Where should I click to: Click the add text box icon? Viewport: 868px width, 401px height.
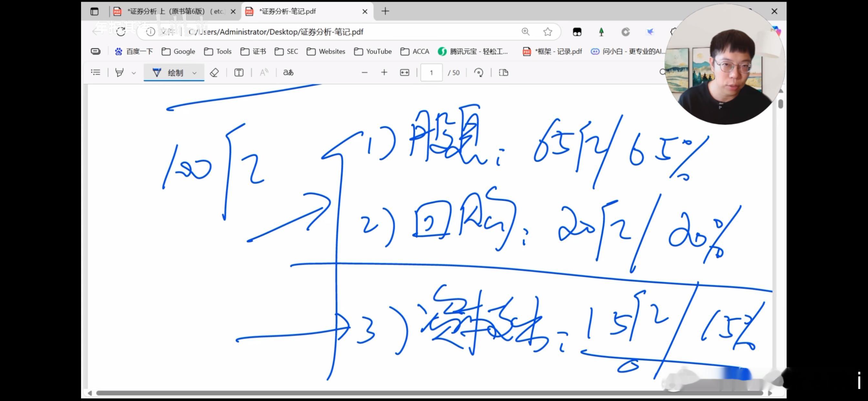[239, 72]
